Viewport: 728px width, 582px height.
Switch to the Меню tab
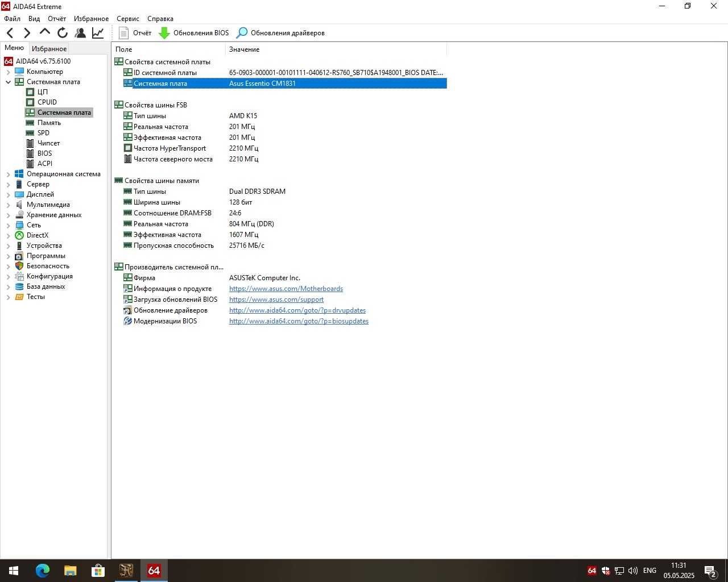point(14,48)
